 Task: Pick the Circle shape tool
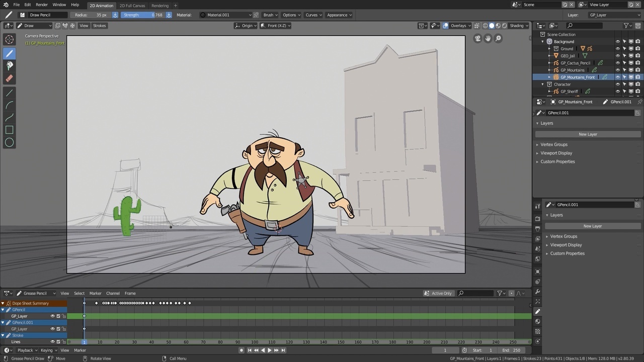[9, 143]
